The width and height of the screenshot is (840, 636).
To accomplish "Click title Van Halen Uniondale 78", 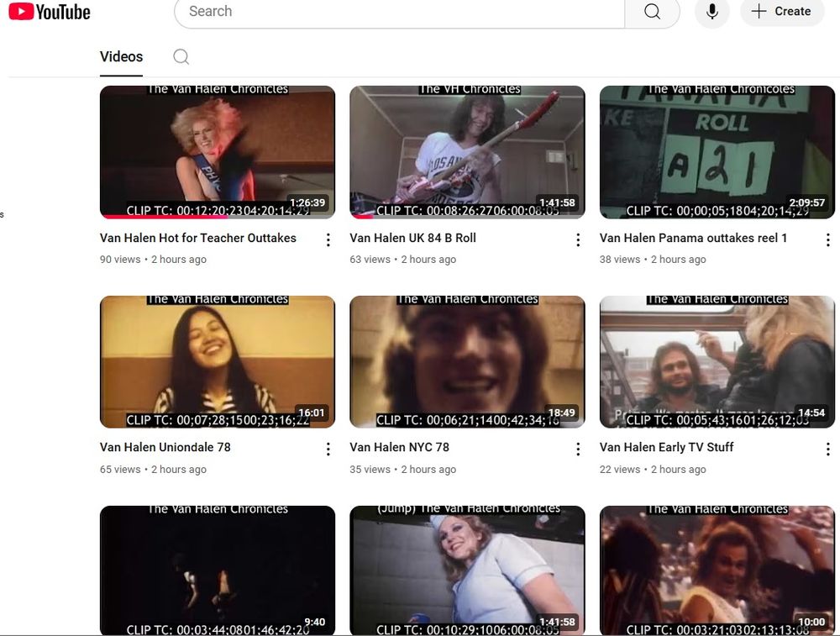I will [165, 448].
